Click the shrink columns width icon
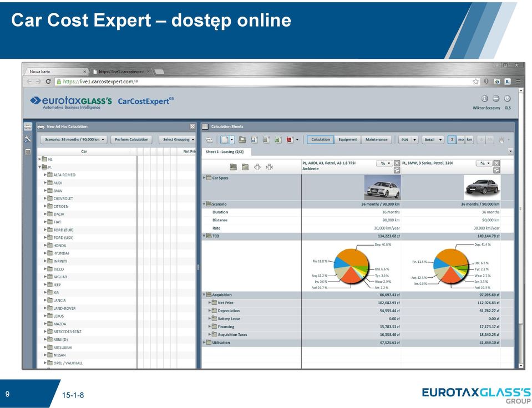The image size is (532, 408). (270, 167)
